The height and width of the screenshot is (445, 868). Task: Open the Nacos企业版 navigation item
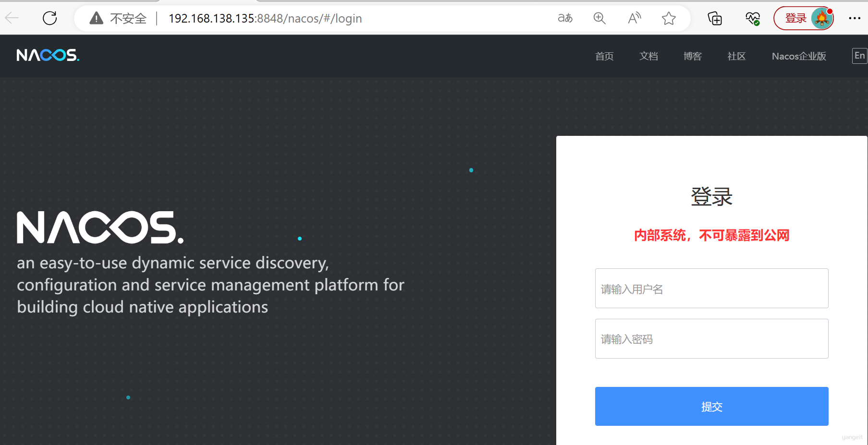(799, 56)
